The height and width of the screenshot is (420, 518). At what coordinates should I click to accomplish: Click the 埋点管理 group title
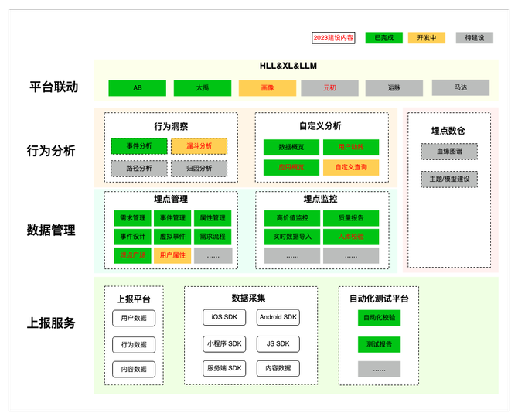coord(171,199)
